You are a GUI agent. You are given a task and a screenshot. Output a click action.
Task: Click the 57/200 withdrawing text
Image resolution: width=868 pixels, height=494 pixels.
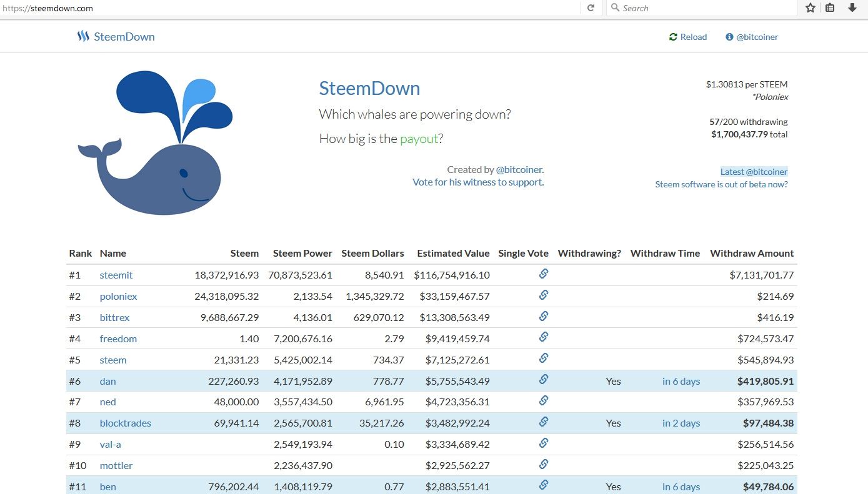(749, 122)
